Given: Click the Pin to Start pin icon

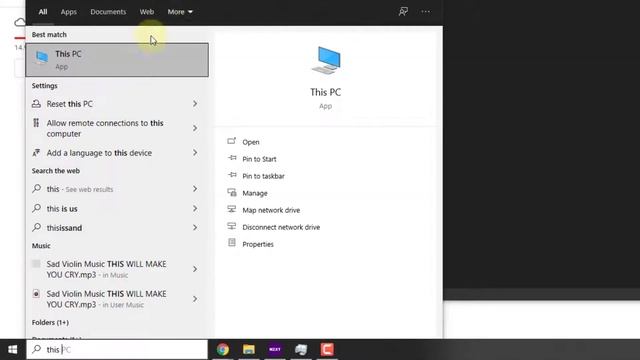Looking at the screenshot, I should (x=232, y=158).
